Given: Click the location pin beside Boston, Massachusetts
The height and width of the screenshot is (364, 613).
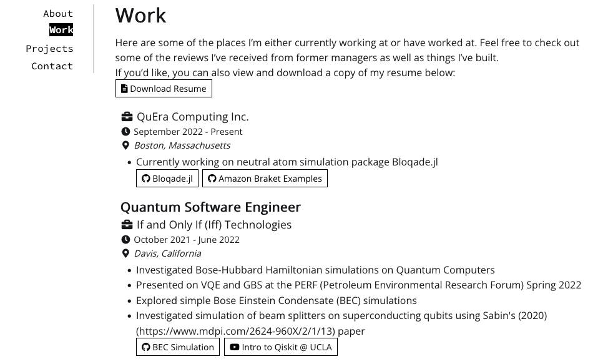Looking at the screenshot, I should pyautogui.click(x=125, y=145).
